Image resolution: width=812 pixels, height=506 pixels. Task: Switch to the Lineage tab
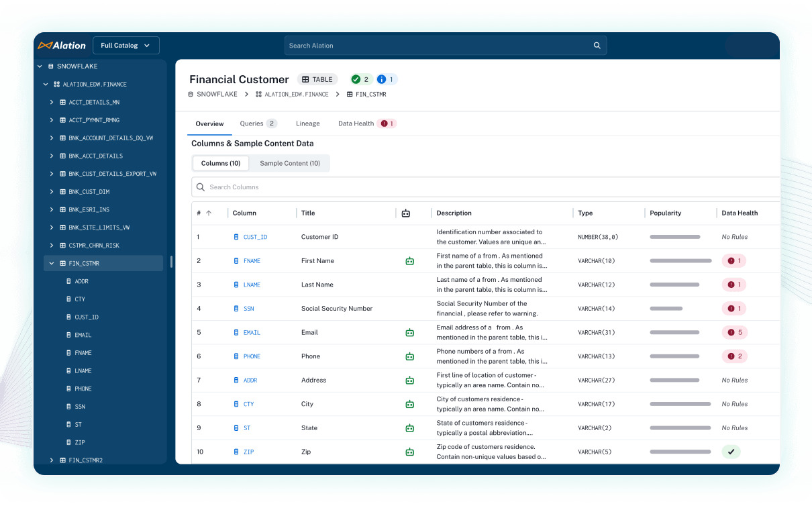click(x=307, y=123)
